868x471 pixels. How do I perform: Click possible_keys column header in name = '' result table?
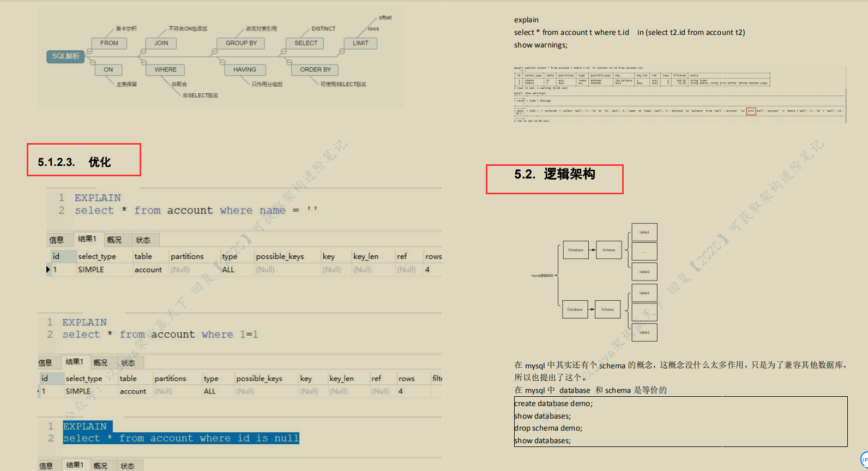click(x=280, y=257)
